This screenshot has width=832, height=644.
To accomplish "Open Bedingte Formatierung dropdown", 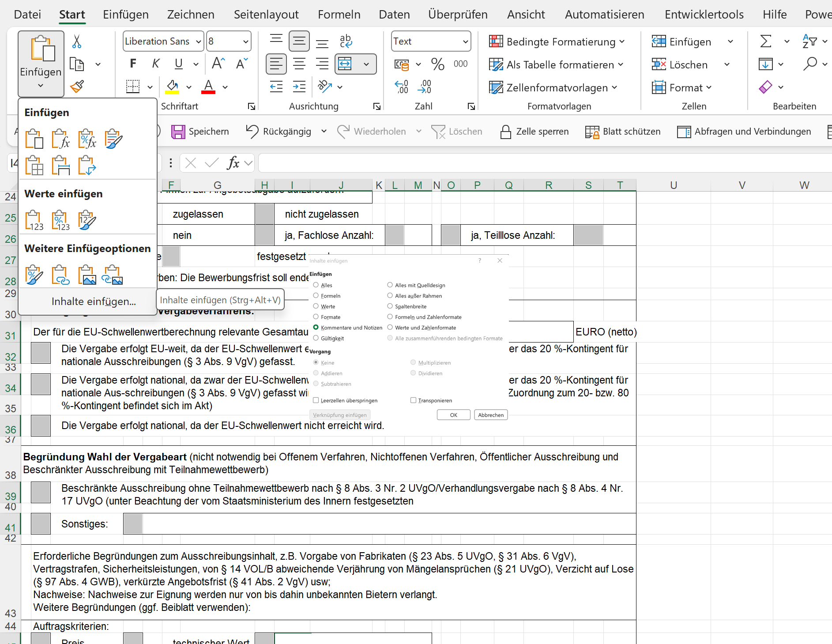I will click(557, 41).
